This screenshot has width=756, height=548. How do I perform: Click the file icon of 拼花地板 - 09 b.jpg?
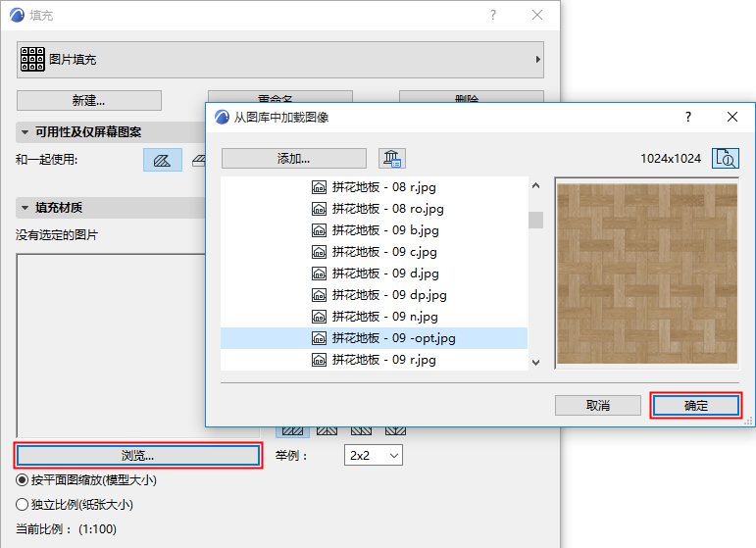click(319, 230)
